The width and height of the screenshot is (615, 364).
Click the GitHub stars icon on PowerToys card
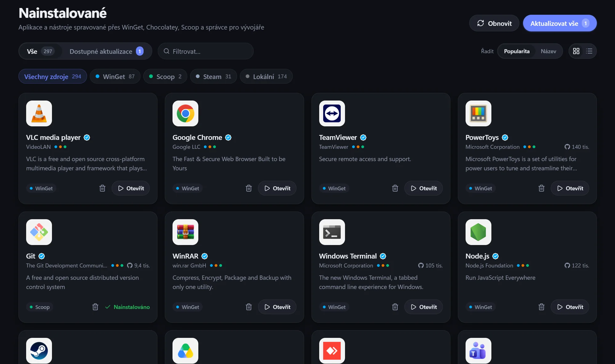point(567,147)
